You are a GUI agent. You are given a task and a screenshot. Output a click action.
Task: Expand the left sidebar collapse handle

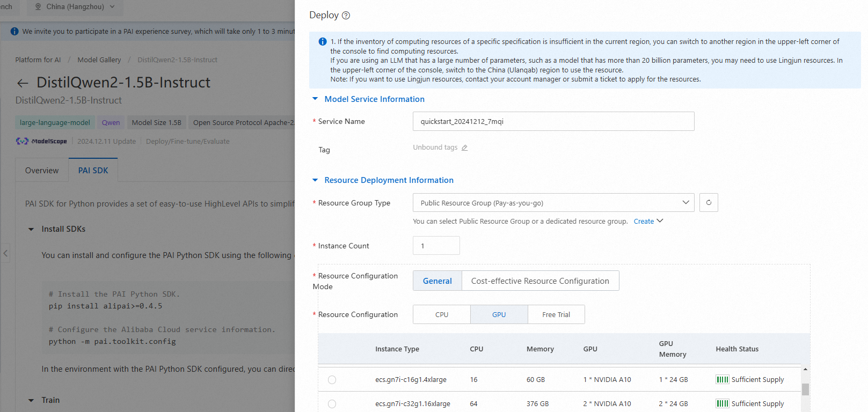tap(5, 253)
